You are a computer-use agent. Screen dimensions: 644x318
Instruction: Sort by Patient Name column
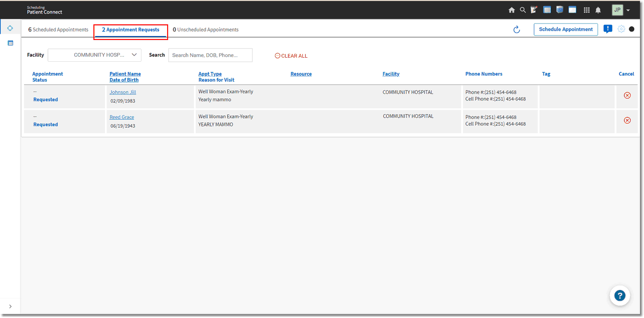125,74
